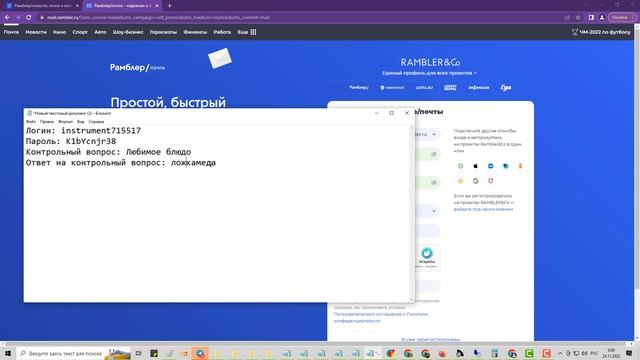The image size is (640, 360).
Task: Click the browser page horizontal scrollbar
Action: pos(316,344)
